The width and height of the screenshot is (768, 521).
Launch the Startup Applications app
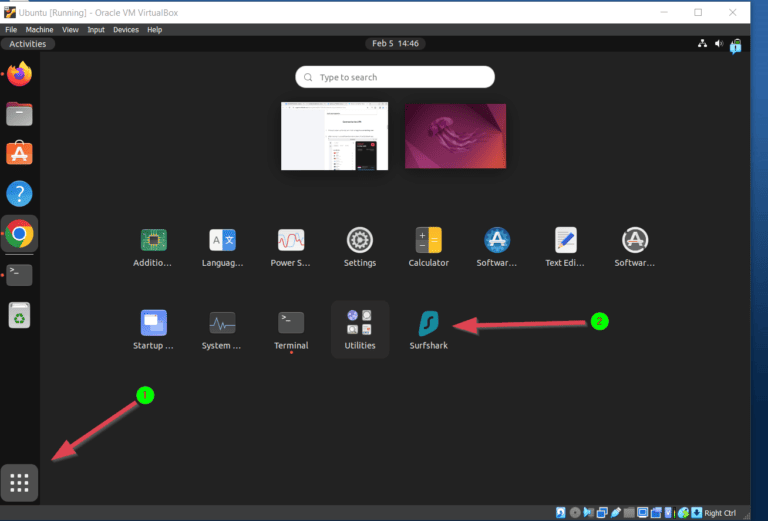point(153,330)
